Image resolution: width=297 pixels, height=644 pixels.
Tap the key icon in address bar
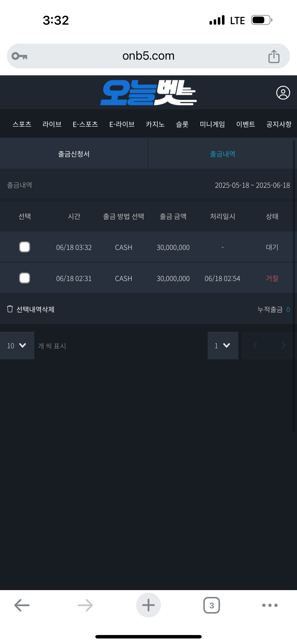20,56
